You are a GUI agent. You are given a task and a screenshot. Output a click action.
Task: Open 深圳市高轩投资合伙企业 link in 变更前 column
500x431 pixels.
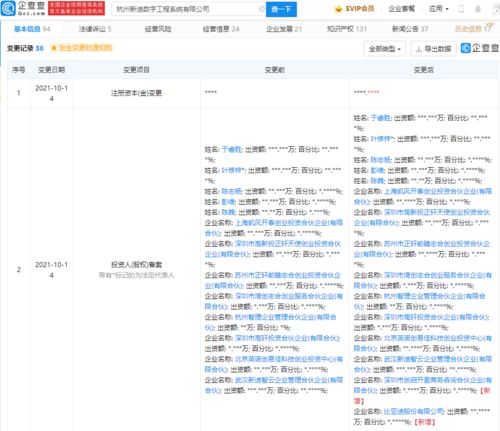(x=287, y=338)
